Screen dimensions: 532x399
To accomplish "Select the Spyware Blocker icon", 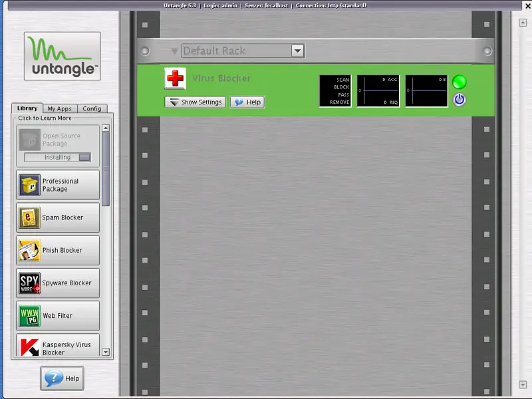I will (29, 283).
